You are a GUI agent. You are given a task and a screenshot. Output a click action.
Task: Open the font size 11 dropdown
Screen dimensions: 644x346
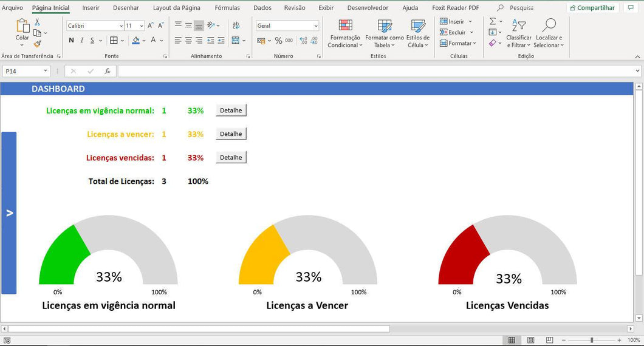point(142,26)
